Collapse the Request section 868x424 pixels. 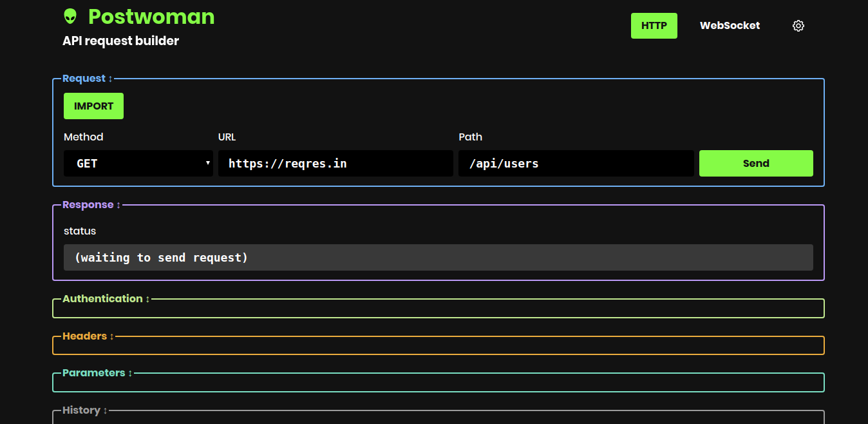tap(88, 79)
